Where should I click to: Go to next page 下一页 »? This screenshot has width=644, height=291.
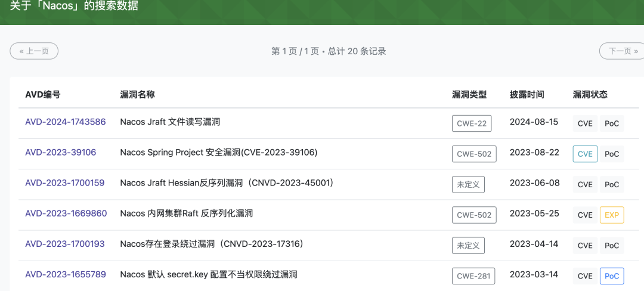622,51
